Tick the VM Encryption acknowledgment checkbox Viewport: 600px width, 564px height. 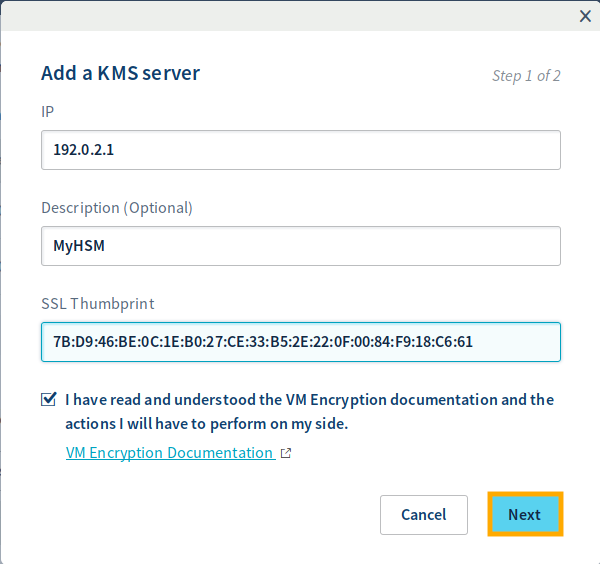(x=49, y=400)
